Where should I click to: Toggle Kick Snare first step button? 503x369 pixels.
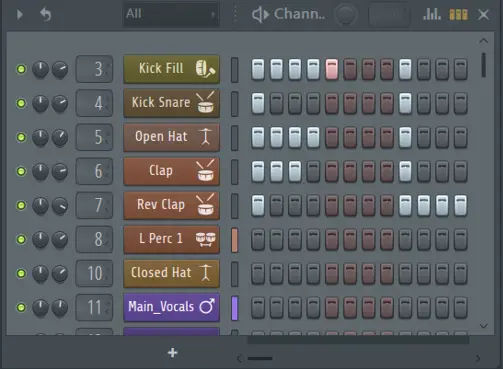point(258,103)
